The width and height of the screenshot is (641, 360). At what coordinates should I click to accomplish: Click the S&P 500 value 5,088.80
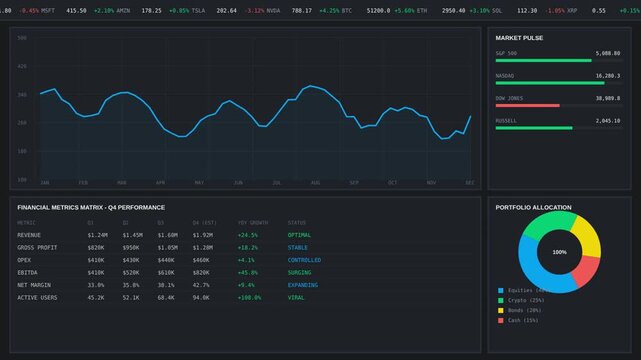click(607, 53)
